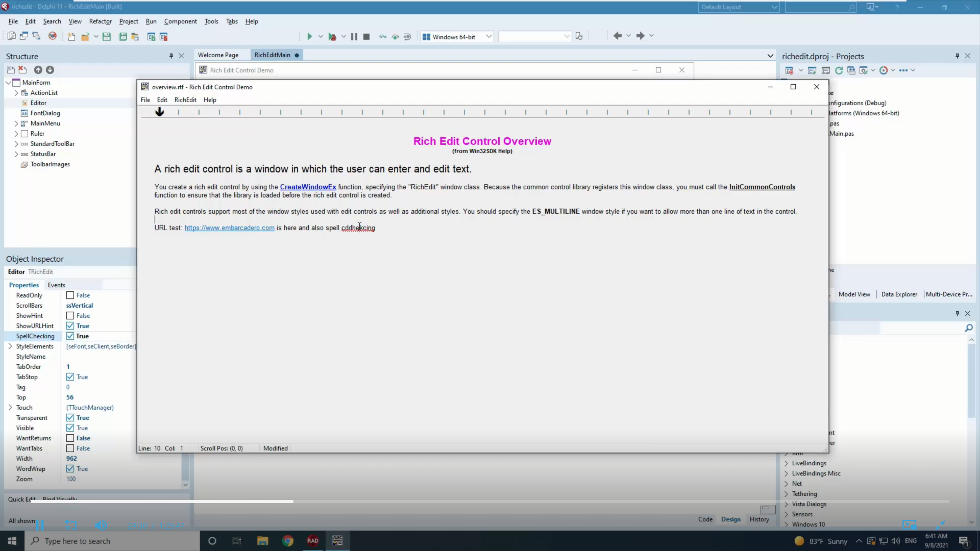Toggle the SpellChecking property checkbox

pyautogui.click(x=70, y=336)
